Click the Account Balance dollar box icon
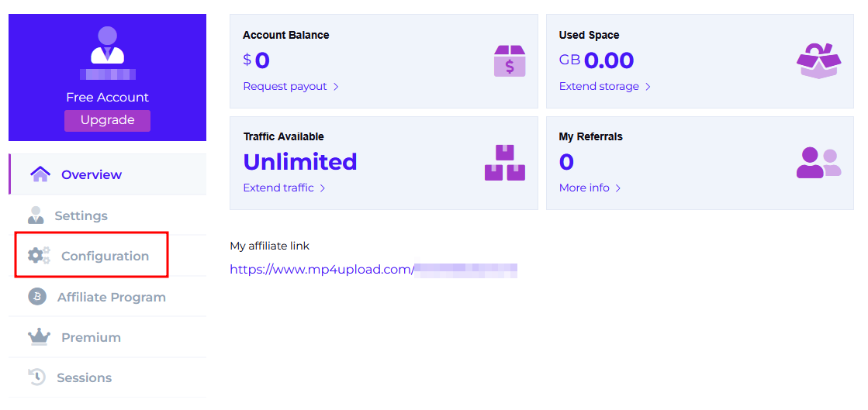Screen dimensions: 868x410 point(510,61)
